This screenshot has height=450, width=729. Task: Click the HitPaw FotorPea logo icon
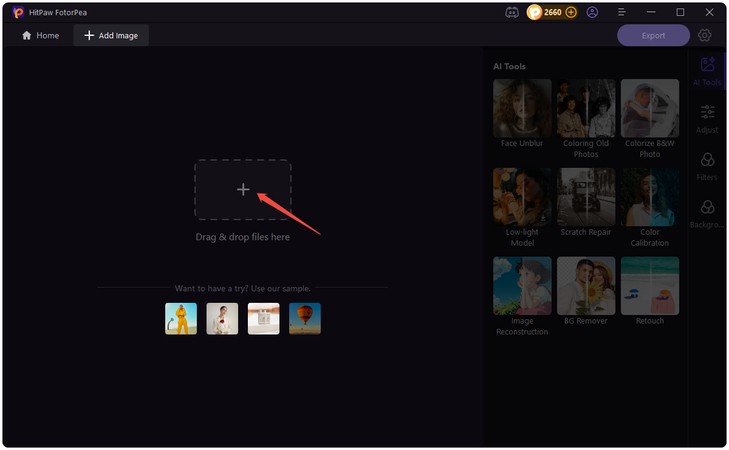[18, 13]
